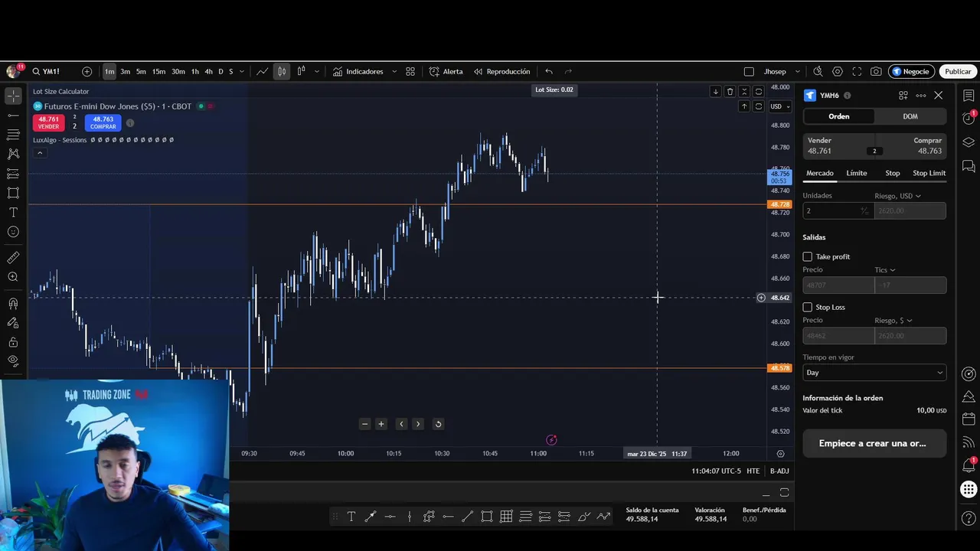Screen dimensions: 980x551
Task: Start bar Reproducción replay
Action: [x=501, y=71]
